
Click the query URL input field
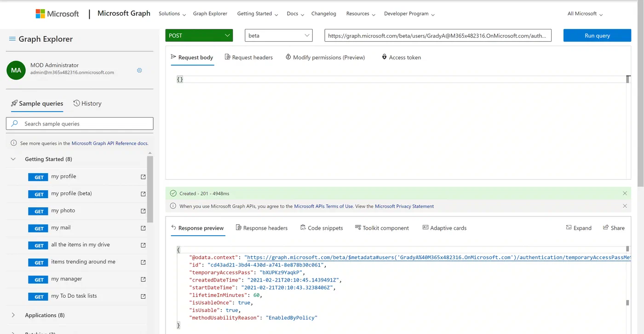click(438, 35)
